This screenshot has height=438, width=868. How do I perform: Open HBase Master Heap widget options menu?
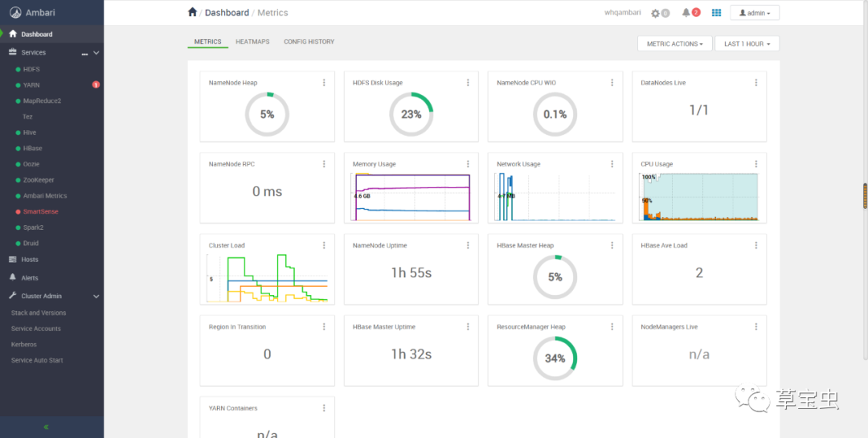[612, 245]
